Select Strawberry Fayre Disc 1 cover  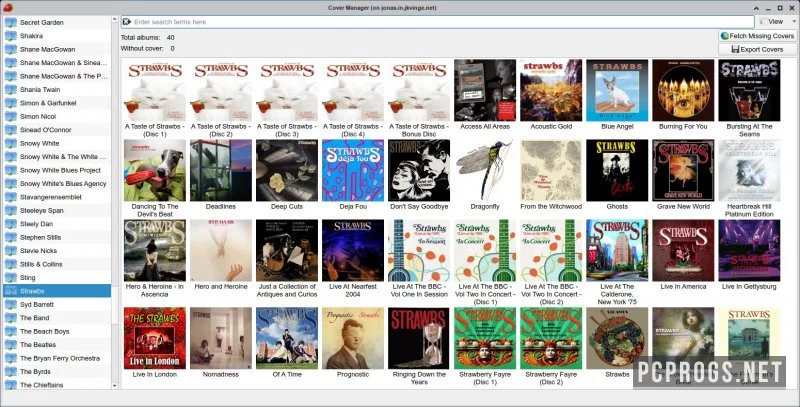coord(485,338)
